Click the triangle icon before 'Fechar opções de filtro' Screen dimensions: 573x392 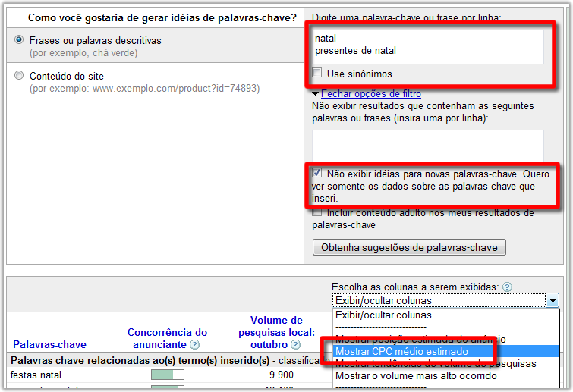pos(316,94)
